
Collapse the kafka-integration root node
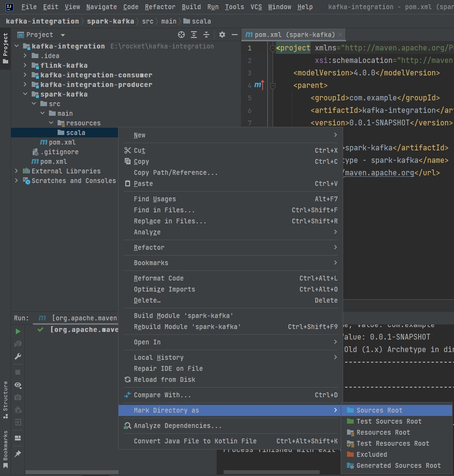[17, 46]
